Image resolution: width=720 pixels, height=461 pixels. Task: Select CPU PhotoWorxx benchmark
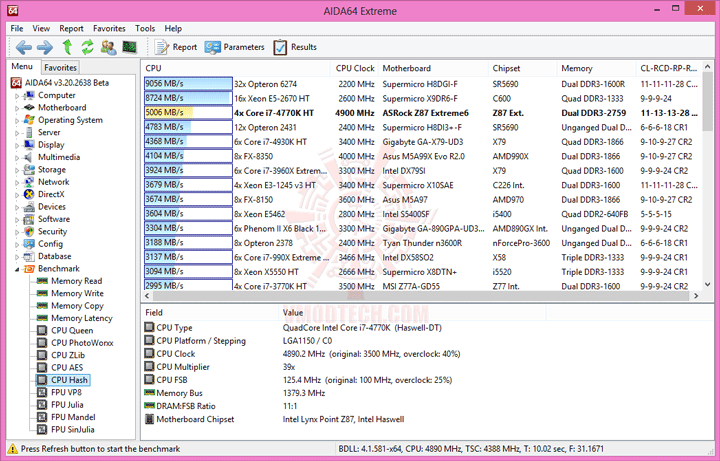82,343
